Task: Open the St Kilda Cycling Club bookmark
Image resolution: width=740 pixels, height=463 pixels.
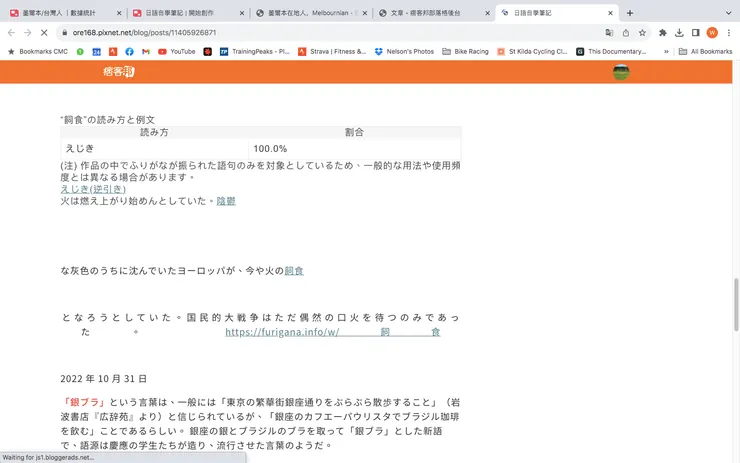Action: click(x=532, y=51)
